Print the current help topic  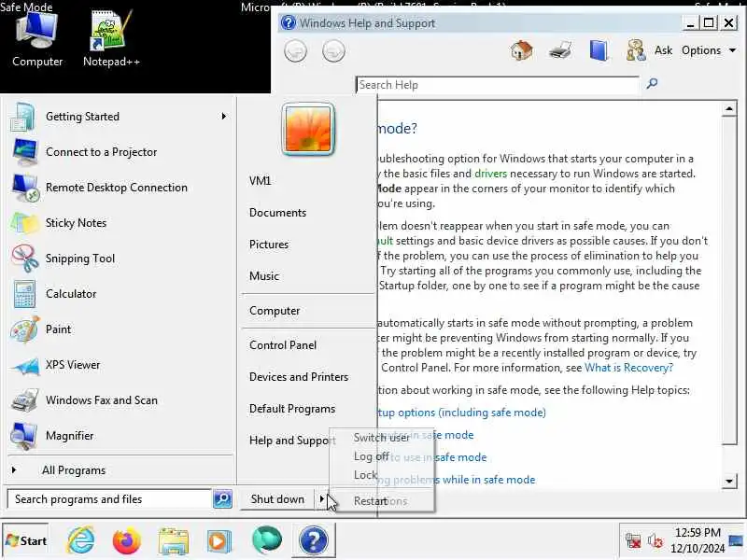point(559,50)
